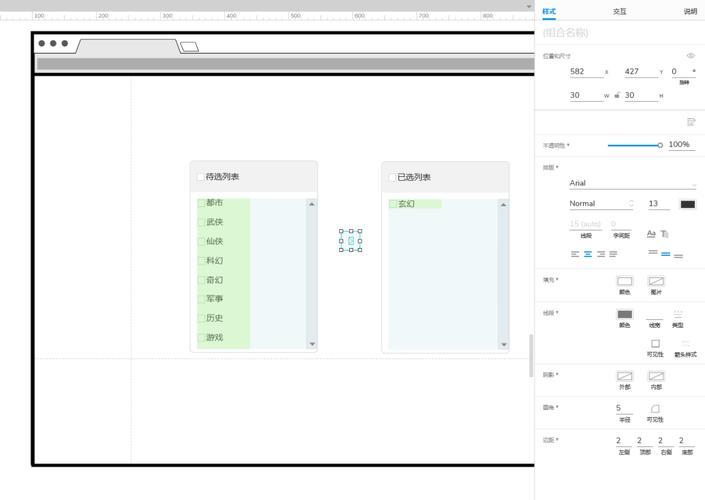Click the line type (类型) icon

pyautogui.click(x=678, y=314)
